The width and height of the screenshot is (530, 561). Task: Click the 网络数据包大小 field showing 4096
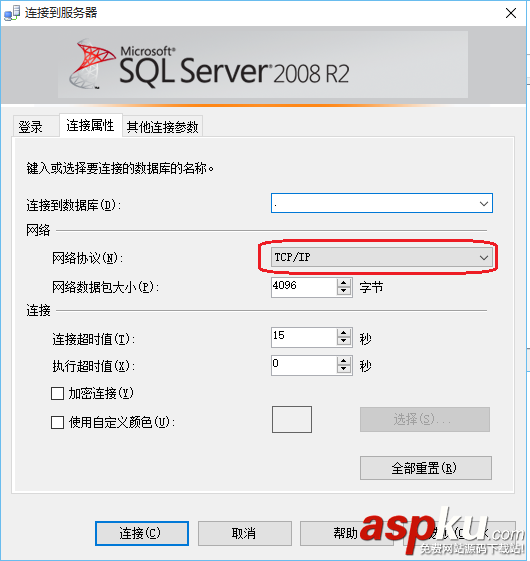pyautogui.click(x=304, y=287)
